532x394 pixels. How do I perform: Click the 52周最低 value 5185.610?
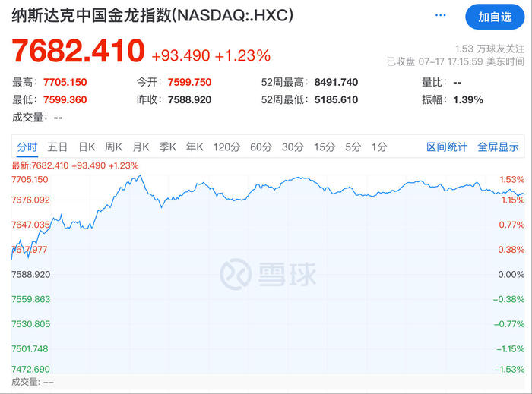pos(336,99)
